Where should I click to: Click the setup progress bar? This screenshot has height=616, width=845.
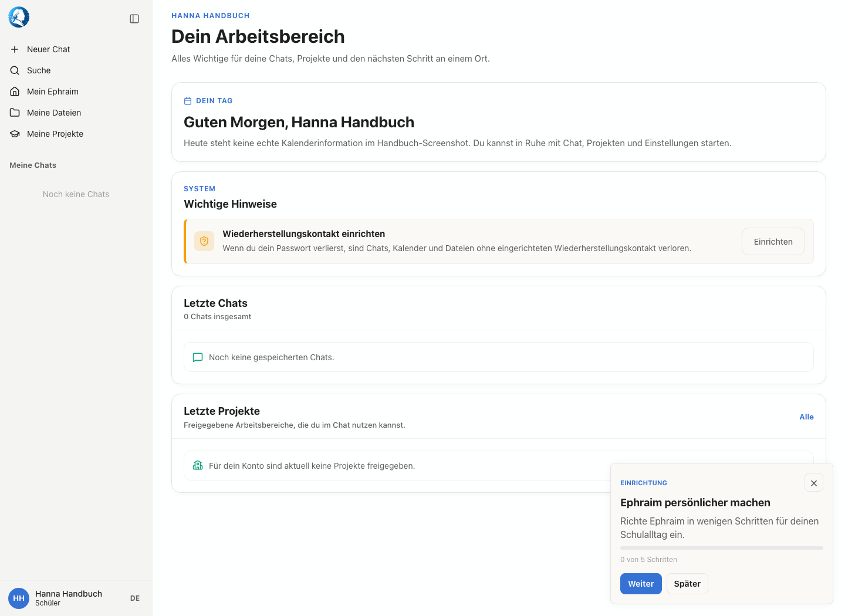722,548
